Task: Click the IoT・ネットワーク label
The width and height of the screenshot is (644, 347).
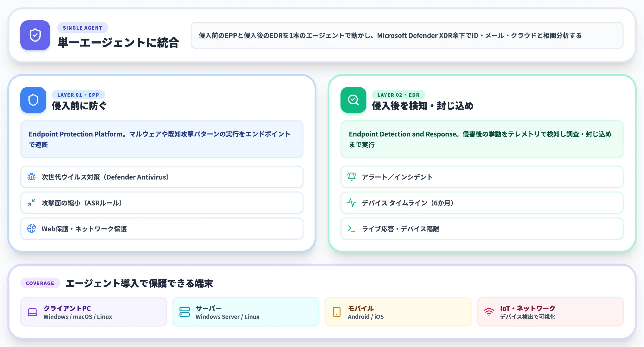Action: [528, 308]
